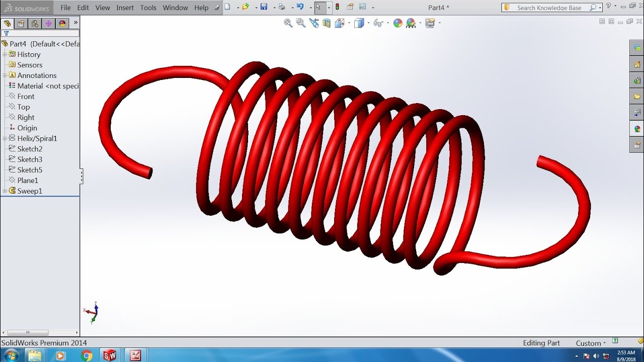This screenshot has height=362, width=644.
Task: Click the Open document icon
Action: [x=246, y=7]
